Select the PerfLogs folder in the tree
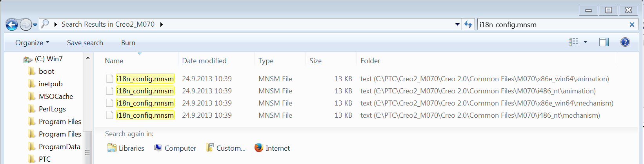The width and height of the screenshot is (644, 164). [x=52, y=109]
